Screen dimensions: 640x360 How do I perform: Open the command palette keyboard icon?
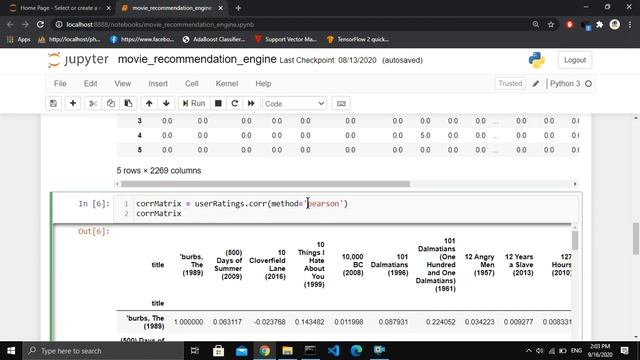coord(341,104)
